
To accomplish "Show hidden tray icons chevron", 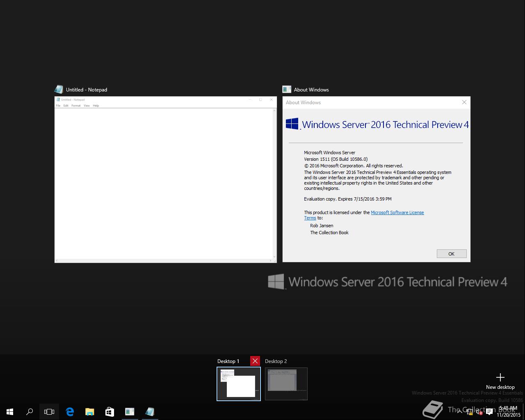I will point(459,412).
